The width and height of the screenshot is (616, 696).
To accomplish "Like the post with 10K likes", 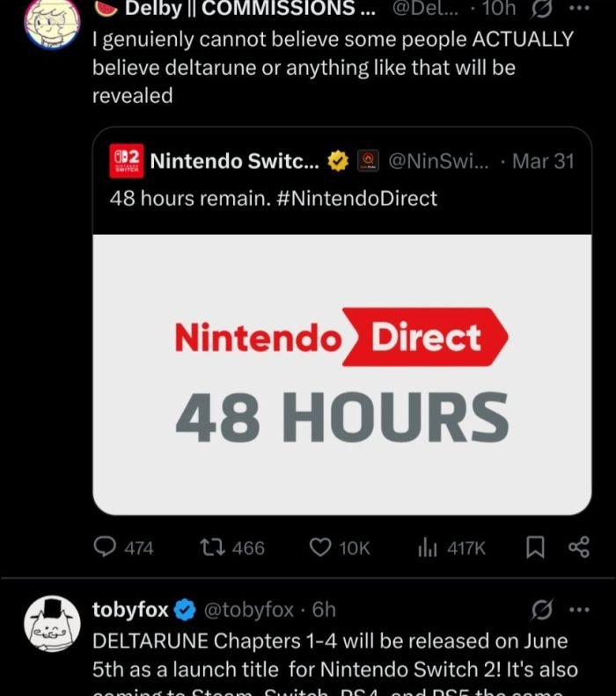I will 340,547.
